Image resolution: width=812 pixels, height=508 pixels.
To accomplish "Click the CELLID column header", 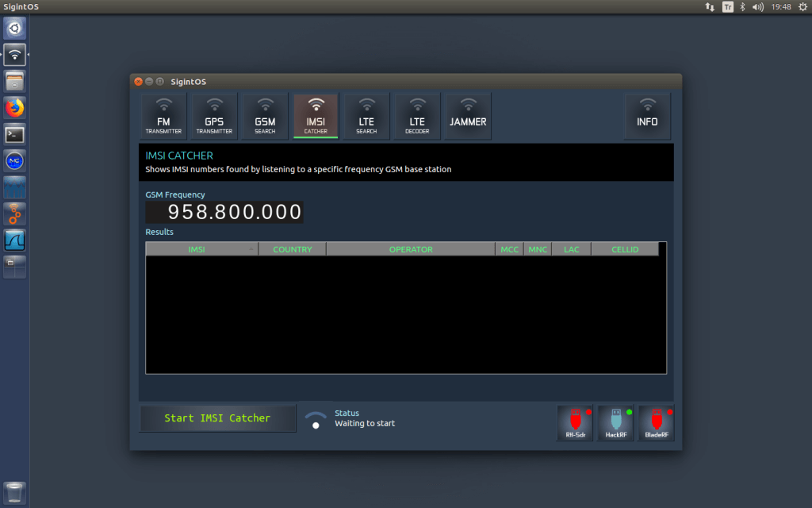I will click(x=625, y=249).
